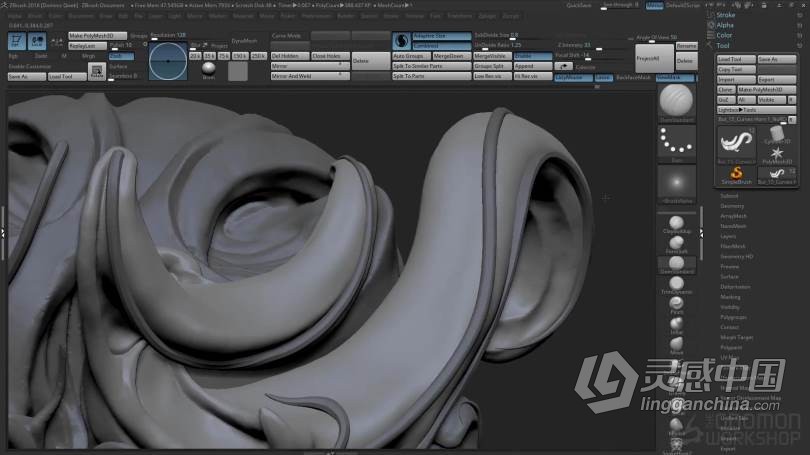This screenshot has width=810, height=455.
Task: Expand the Geometry section
Action: tap(732, 206)
